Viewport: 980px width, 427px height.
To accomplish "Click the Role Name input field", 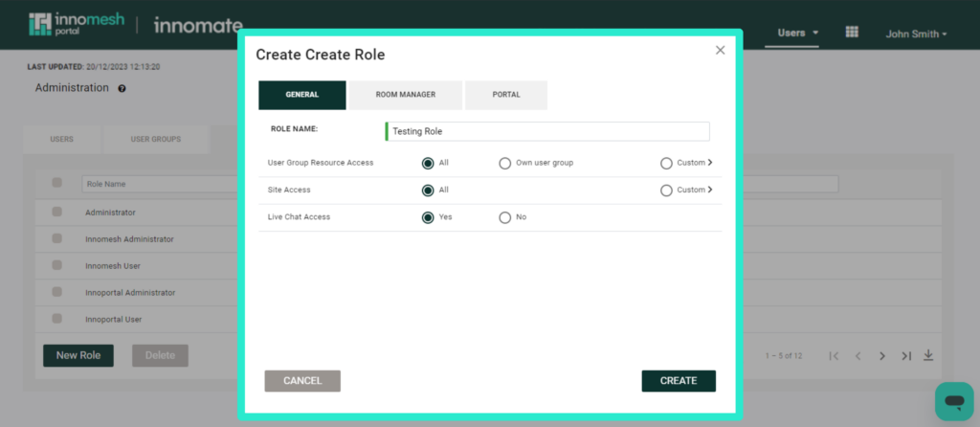I will coord(547,131).
